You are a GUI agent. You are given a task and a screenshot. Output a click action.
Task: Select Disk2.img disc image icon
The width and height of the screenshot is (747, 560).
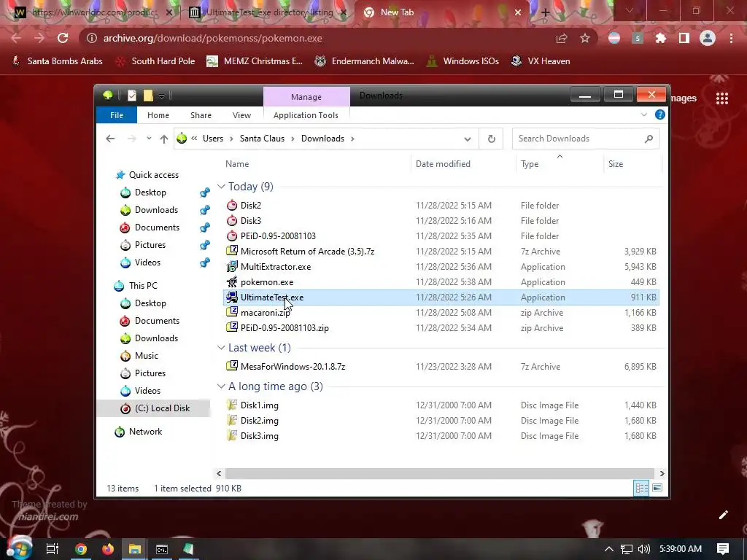click(232, 421)
